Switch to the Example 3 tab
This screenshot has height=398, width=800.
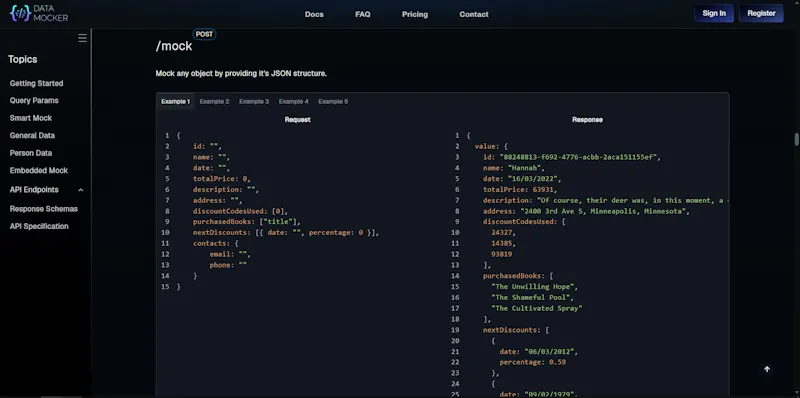tap(254, 102)
